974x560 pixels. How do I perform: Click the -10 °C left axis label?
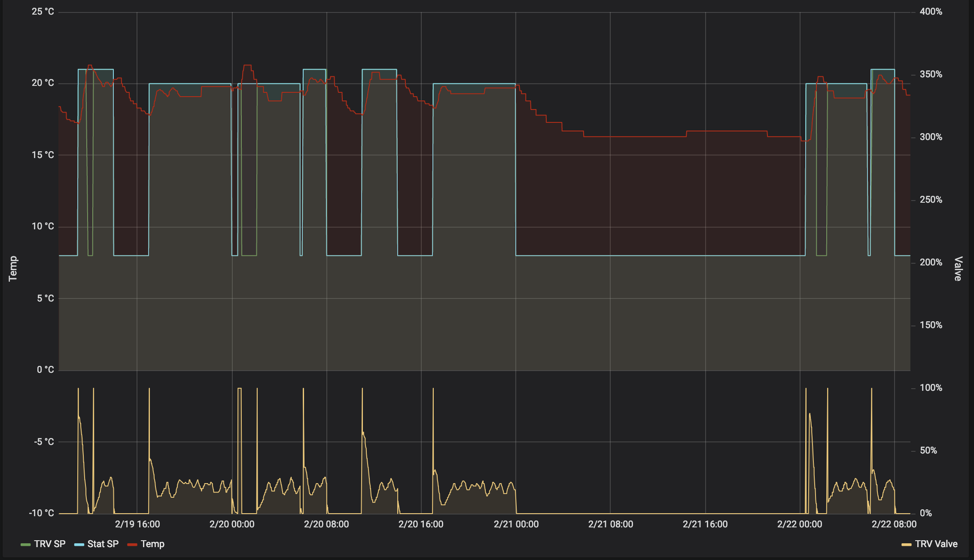(x=42, y=513)
